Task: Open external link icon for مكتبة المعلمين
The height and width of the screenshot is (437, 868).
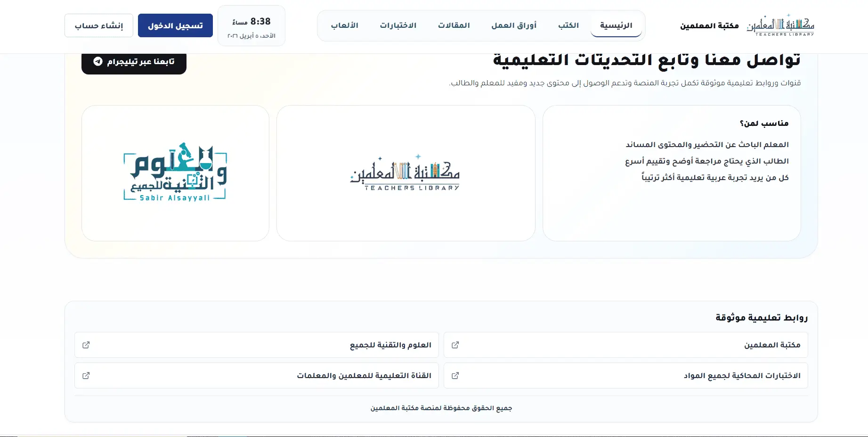Action: [455, 345]
